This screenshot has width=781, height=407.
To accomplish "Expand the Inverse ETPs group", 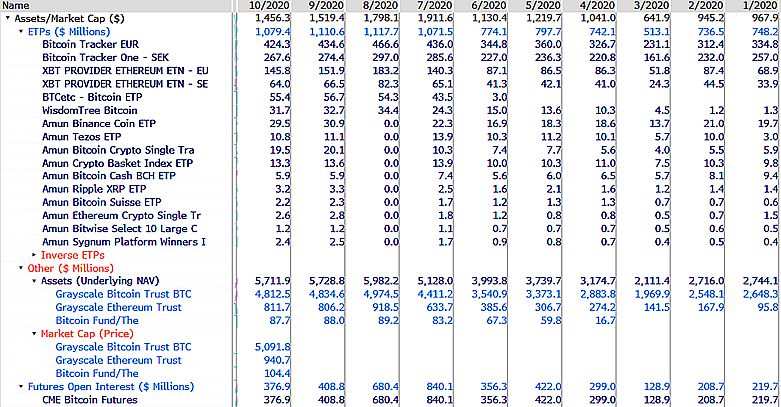I will click(34, 255).
